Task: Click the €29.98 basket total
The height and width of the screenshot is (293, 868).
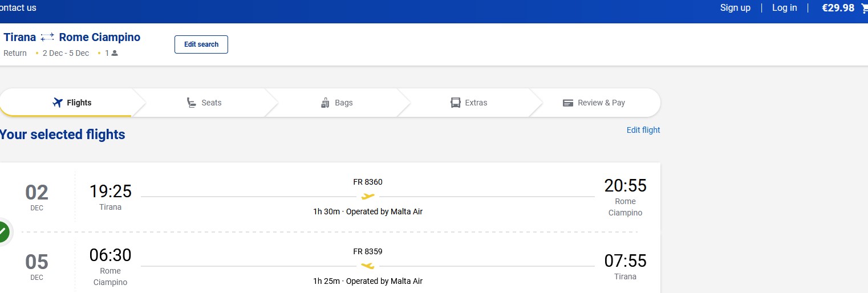Action: [837, 7]
